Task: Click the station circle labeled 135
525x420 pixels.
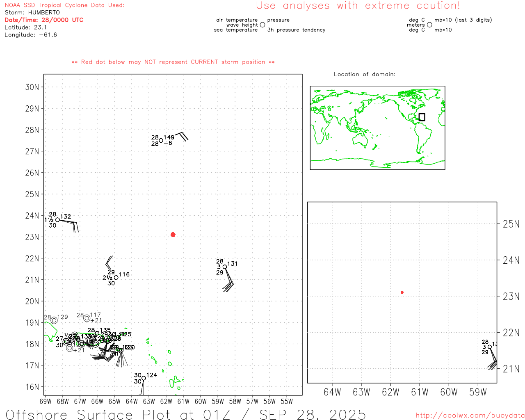Action: (x=97, y=333)
